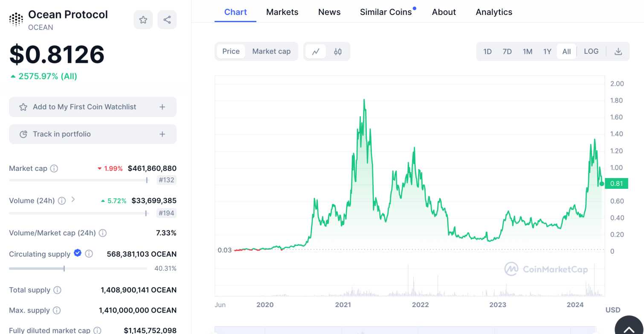
Task: Star Ocean Protocol as favorite
Action: pos(143,20)
